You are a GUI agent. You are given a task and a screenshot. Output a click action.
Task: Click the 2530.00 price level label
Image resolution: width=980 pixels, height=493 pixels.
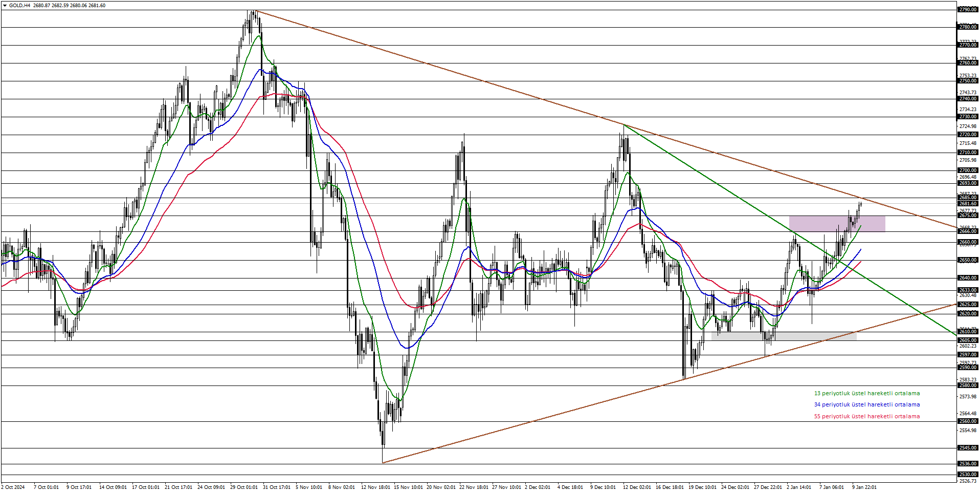click(968, 475)
